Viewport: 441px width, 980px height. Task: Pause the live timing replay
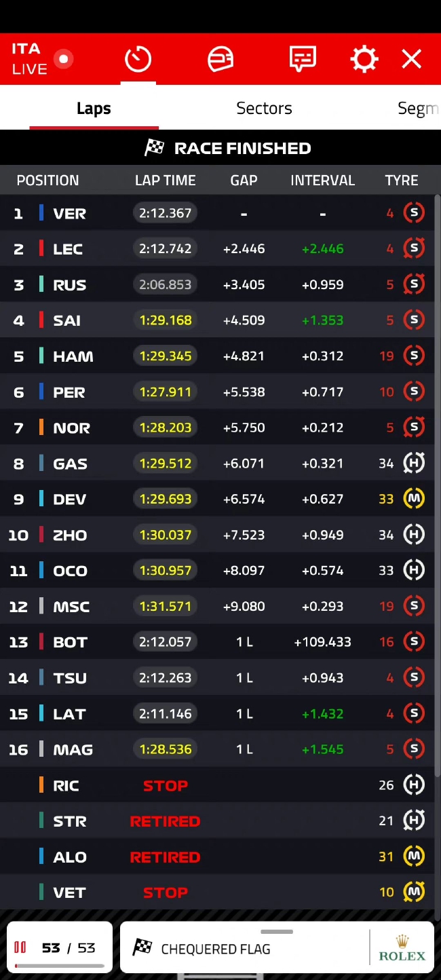point(20,947)
